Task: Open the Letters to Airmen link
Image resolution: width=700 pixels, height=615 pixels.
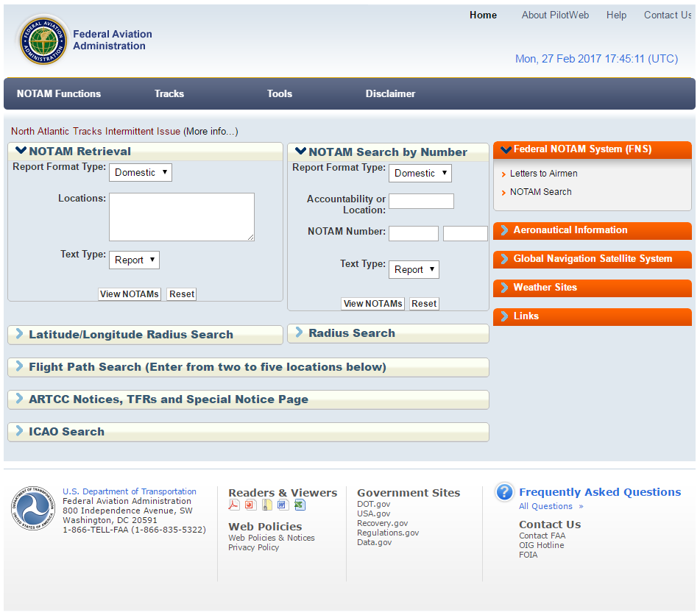Action: tap(544, 173)
